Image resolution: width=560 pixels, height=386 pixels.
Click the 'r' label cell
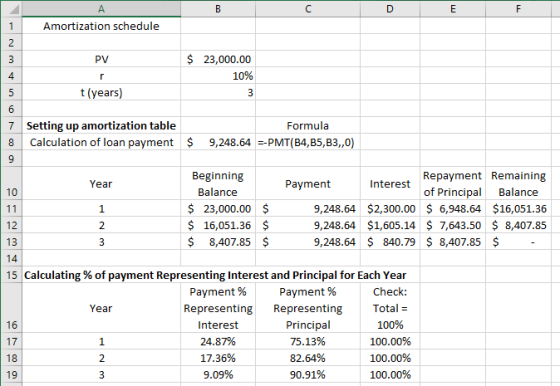[101, 76]
